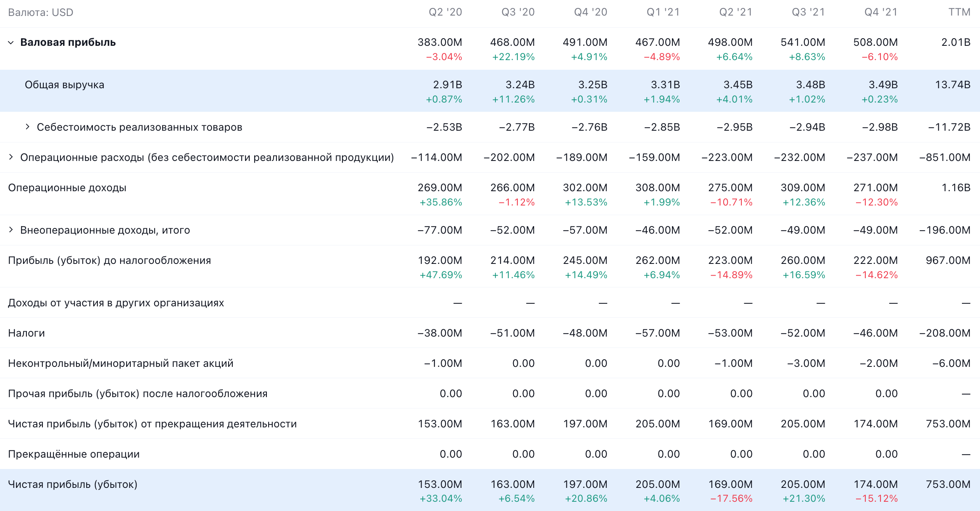Screen dimensions: 980x511
Task: Click pretax income Q1 '21 value 262.00M
Action: pos(658,261)
